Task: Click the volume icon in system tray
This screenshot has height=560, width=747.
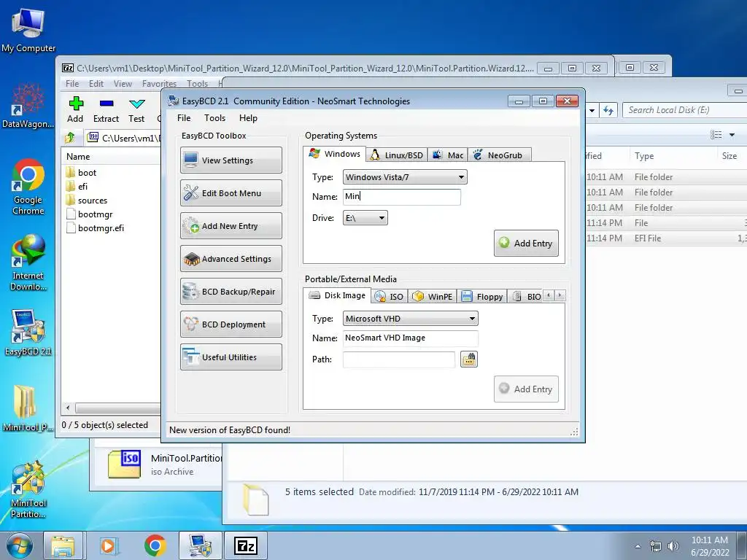Action: point(673,546)
